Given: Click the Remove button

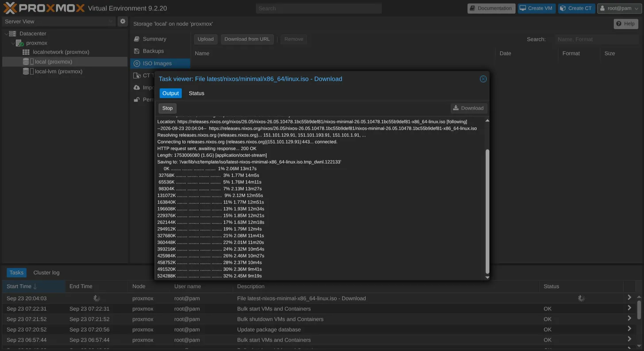Looking at the screenshot, I should (x=294, y=39).
